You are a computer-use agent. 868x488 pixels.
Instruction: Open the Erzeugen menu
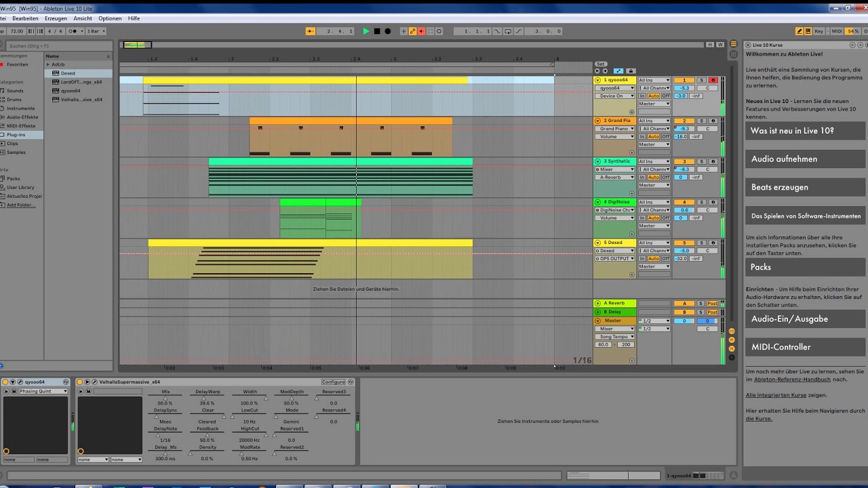coord(56,18)
